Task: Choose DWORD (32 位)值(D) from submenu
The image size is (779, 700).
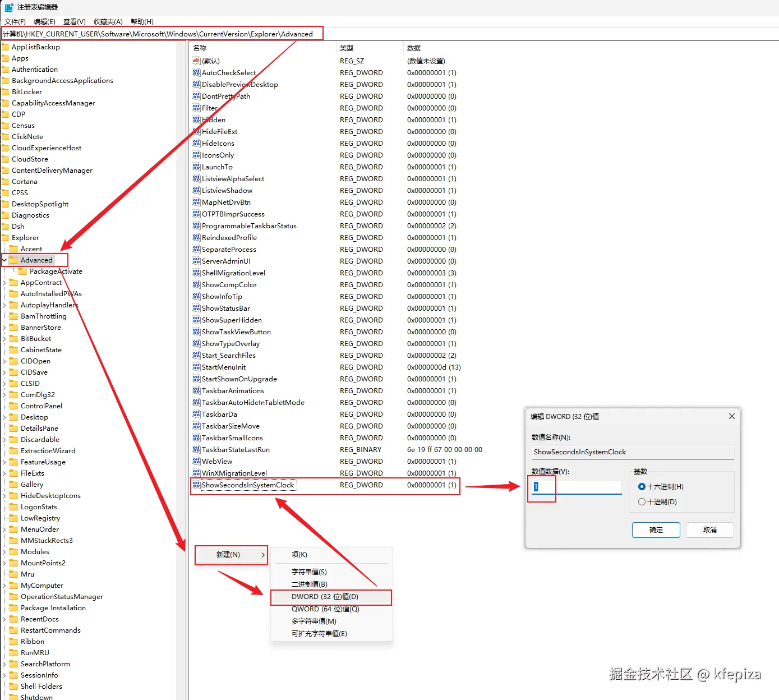Action: pos(331,597)
